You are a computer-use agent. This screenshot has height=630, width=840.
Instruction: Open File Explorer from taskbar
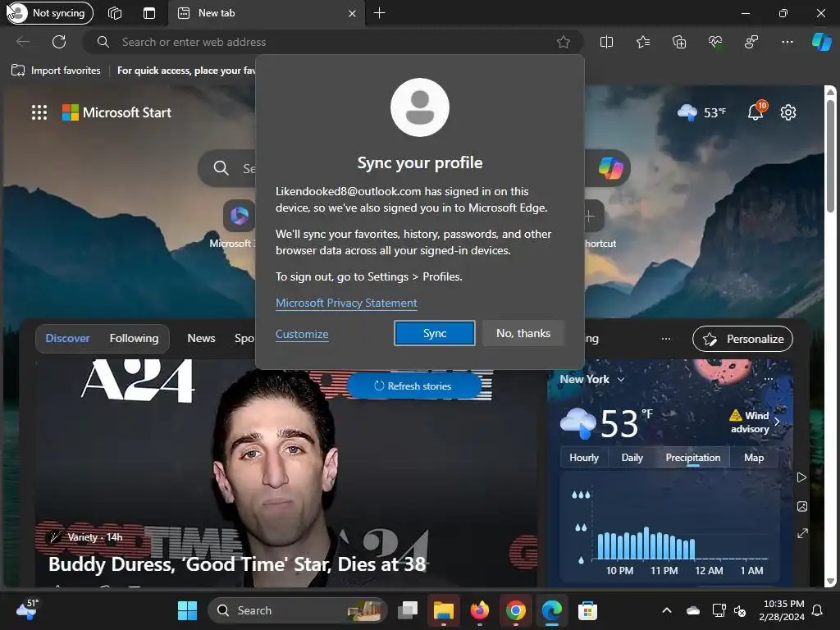point(444,610)
